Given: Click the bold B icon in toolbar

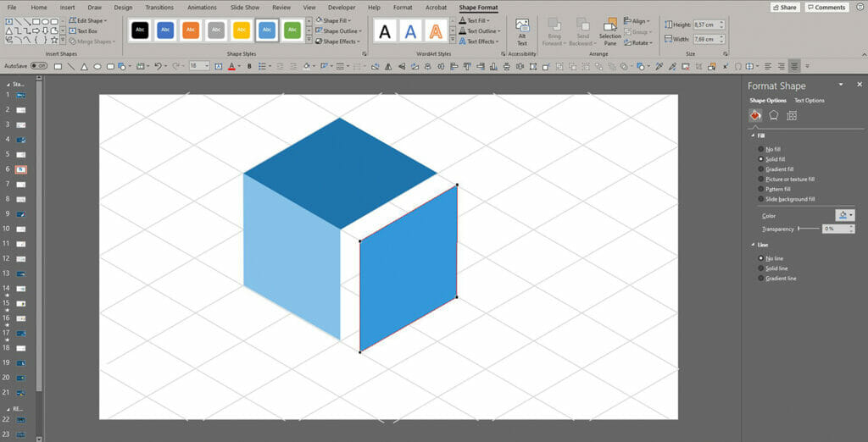Looking at the screenshot, I should click(x=249, y=66).
